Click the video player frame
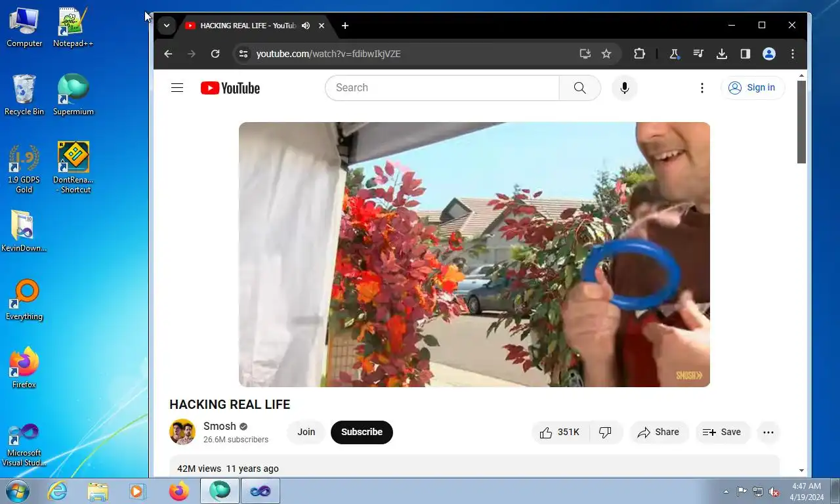 (474, 255)
